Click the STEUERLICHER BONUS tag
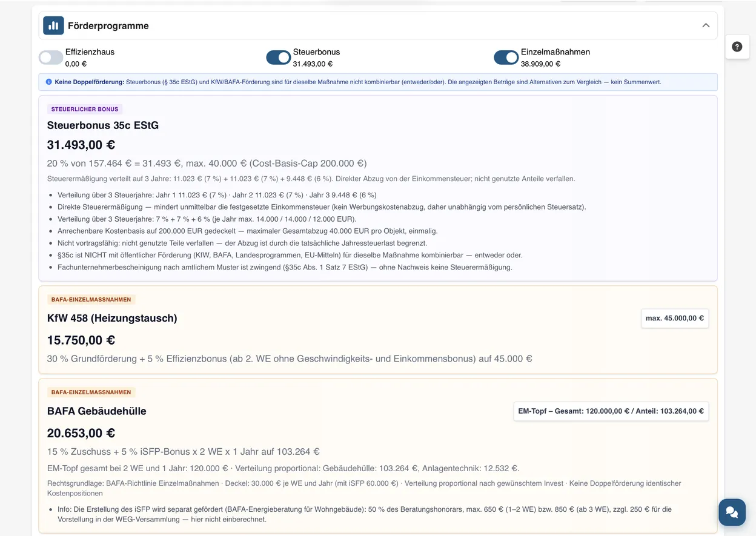Viewport: 756px width, 536px height. click(85, 109)
